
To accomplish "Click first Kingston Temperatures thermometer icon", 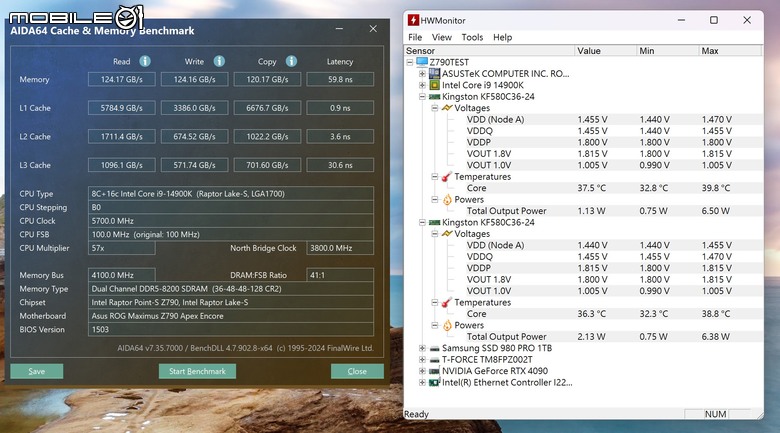I will coord(447,177).
